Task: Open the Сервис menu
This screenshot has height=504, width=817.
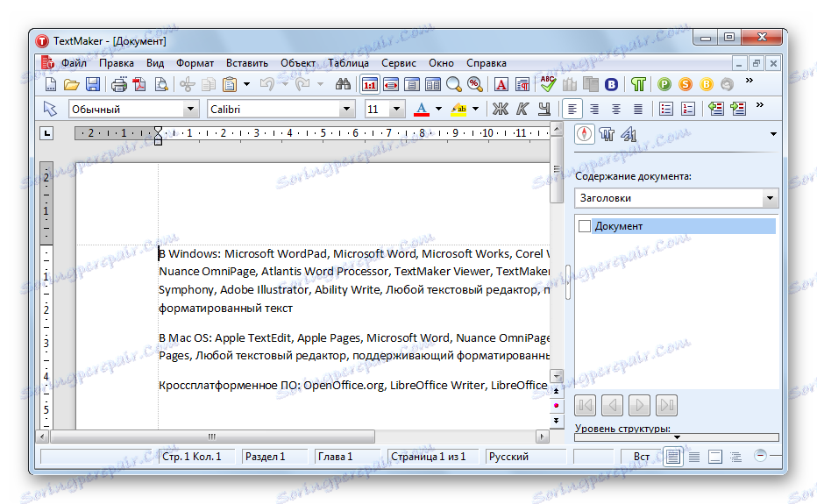Action: (399, 63)
